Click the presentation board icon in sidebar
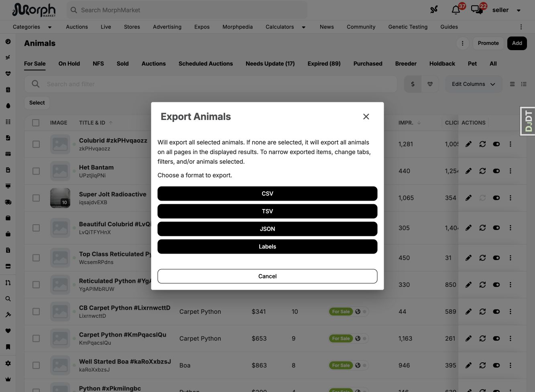 tap(8, 186)
